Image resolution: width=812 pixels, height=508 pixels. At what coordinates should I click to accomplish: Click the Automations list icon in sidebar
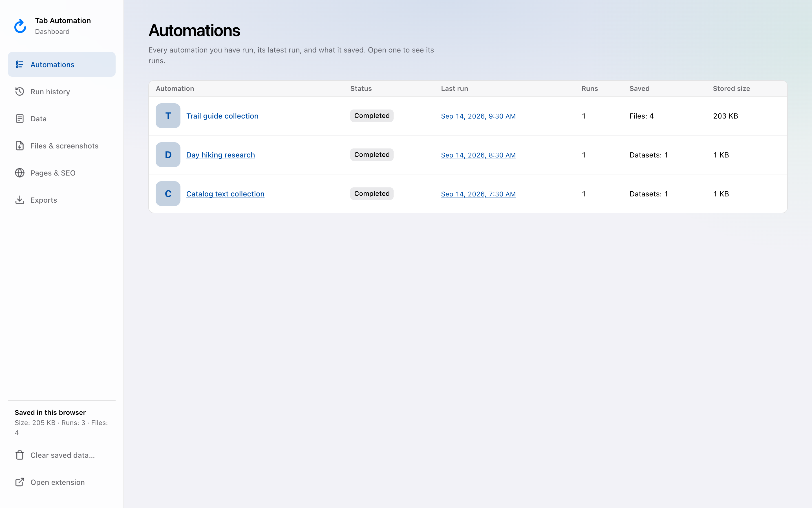(x=19, y=64)
